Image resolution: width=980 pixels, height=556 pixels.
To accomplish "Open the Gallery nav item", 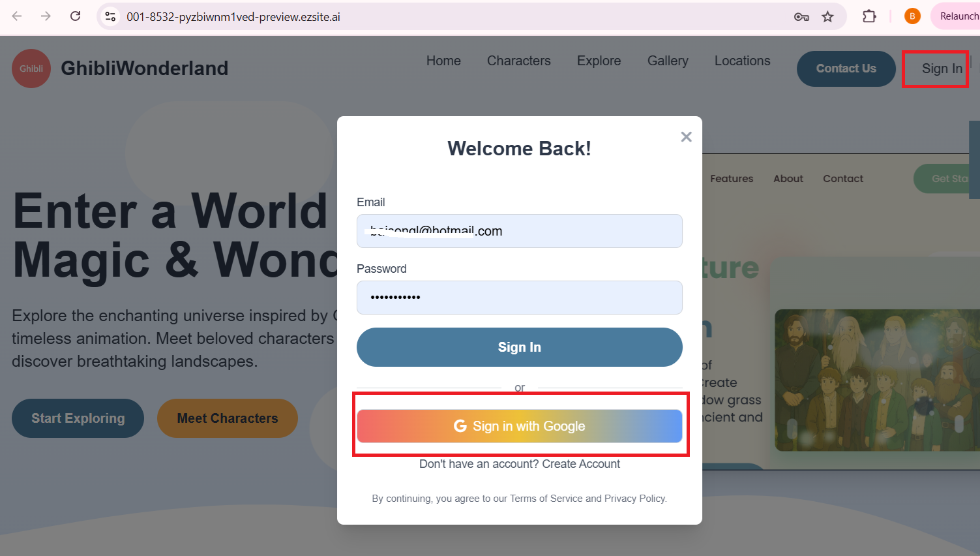I will click(667, 61).
